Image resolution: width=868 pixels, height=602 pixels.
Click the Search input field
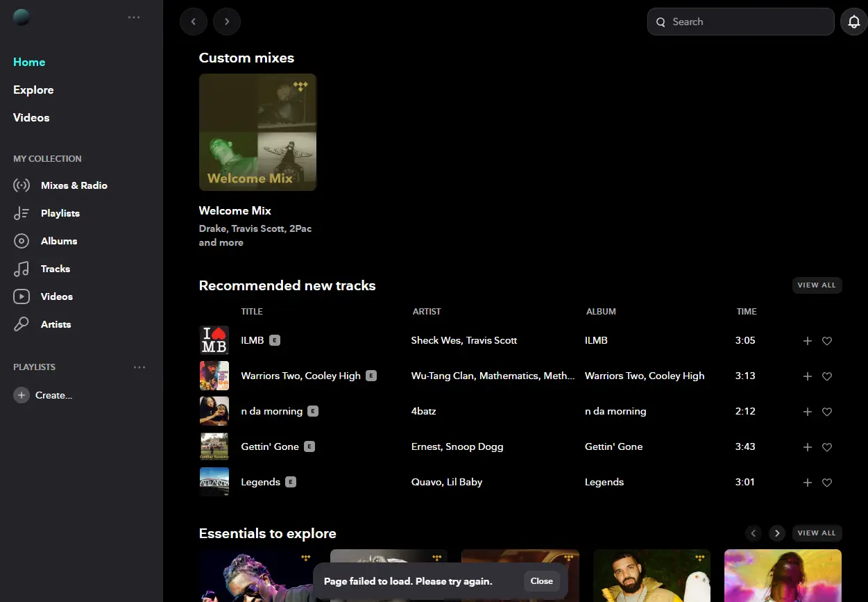pos(740,22)
